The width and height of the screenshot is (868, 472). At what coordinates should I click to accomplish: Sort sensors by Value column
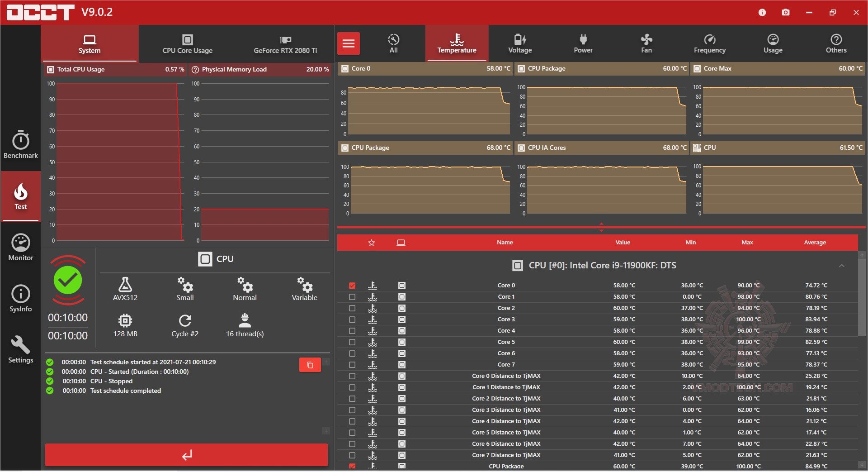[x=623, y=243]
